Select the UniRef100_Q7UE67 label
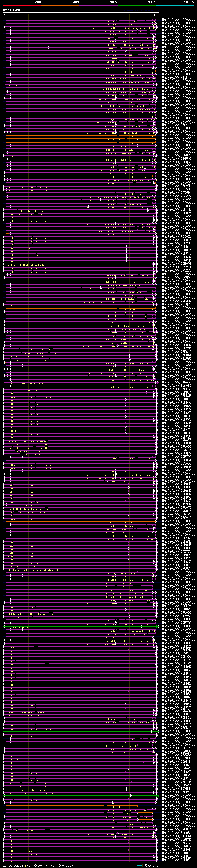The height and width of the screenshot is (868, 197). tap(177, 389)
